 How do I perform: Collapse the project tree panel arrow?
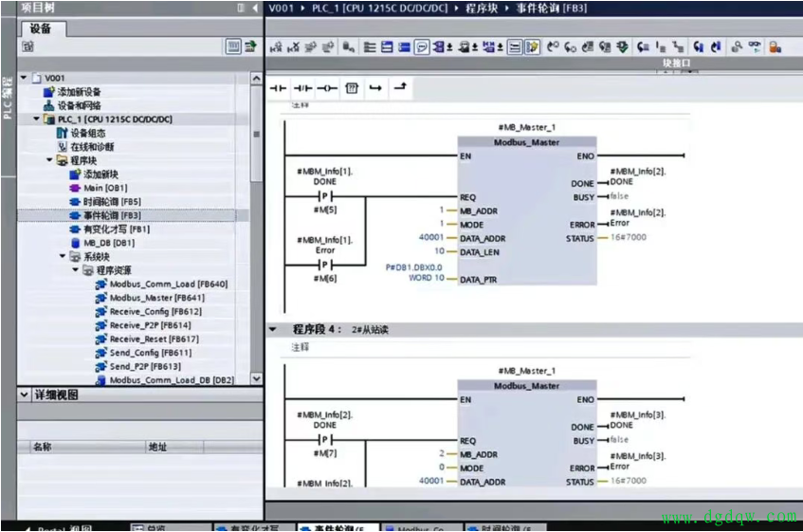[254, 9]
